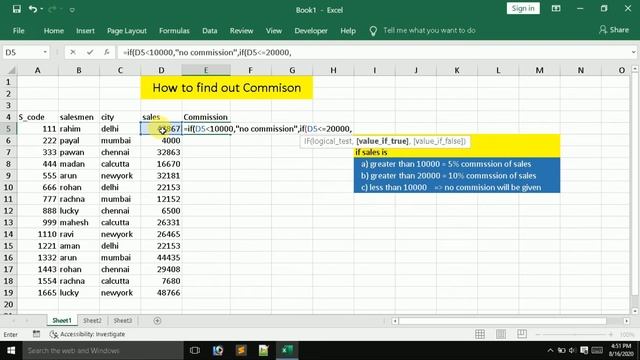640x360 pixels.
Task: Adjust the zoom slider
Action: [x=575, y=335]
